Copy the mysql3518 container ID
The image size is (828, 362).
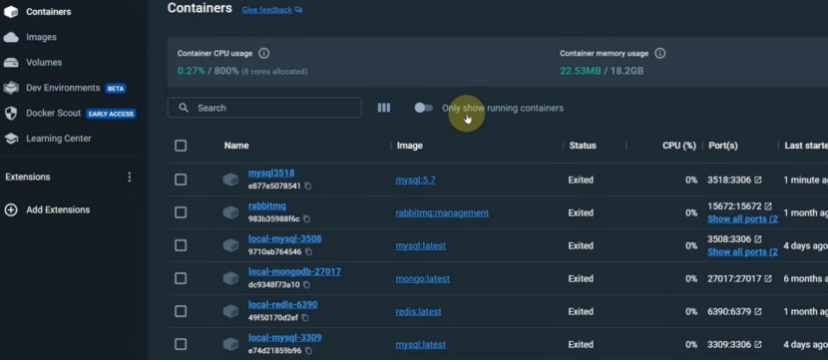(x=308, y=186)
